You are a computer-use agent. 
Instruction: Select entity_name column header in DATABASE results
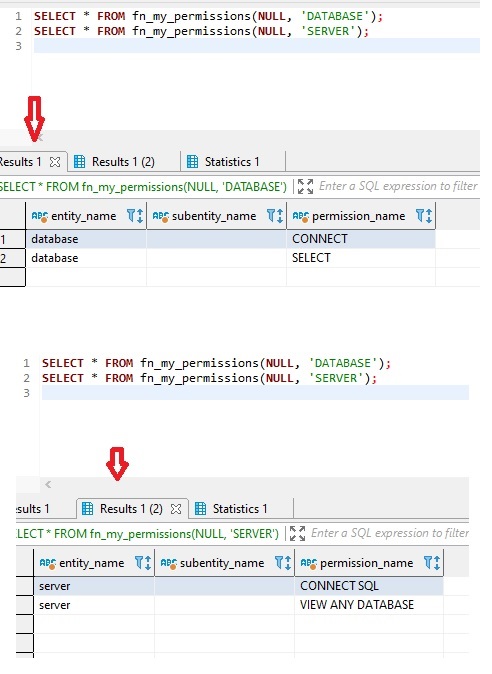point(84,216)
